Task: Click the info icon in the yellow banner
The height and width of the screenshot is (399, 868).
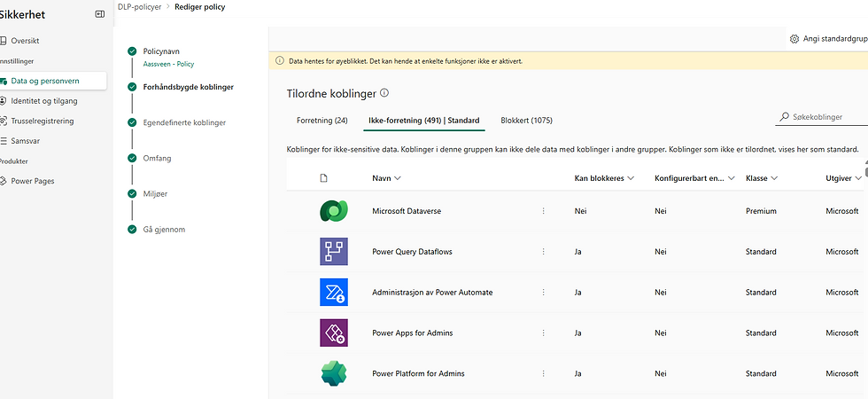Action: (280, 61)
